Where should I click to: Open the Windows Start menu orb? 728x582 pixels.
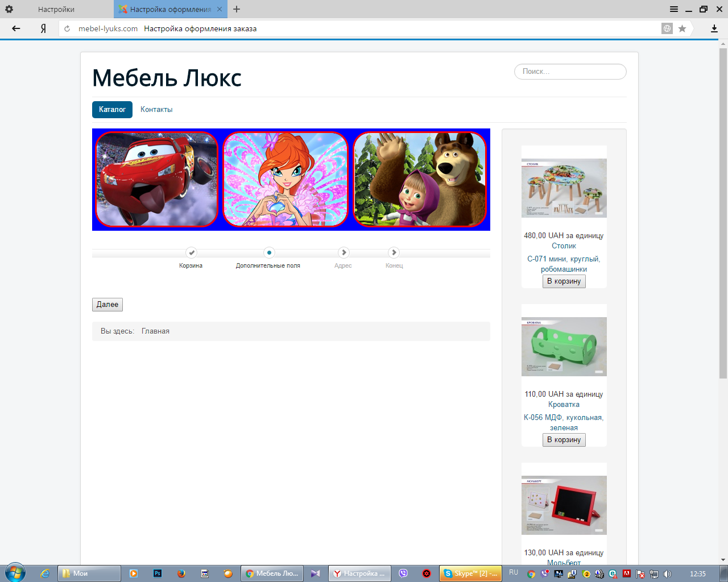coord(15,573)
